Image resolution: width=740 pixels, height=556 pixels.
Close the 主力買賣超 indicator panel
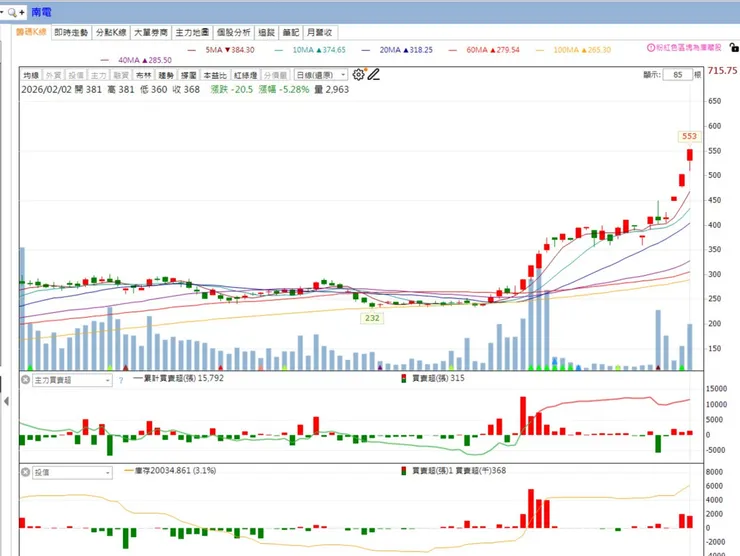(25, 379)
